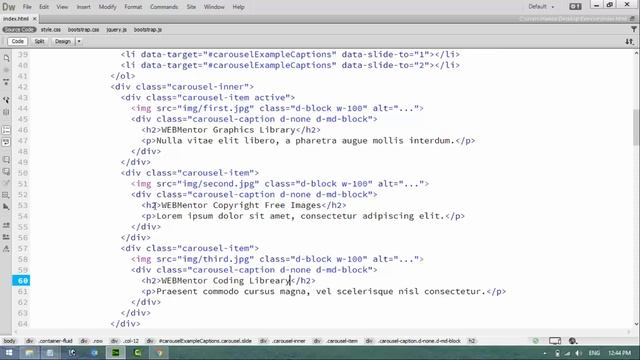Click the scroll up arrow of code view
This screenshot has width=640, height=360.
[x=636, y=53]
